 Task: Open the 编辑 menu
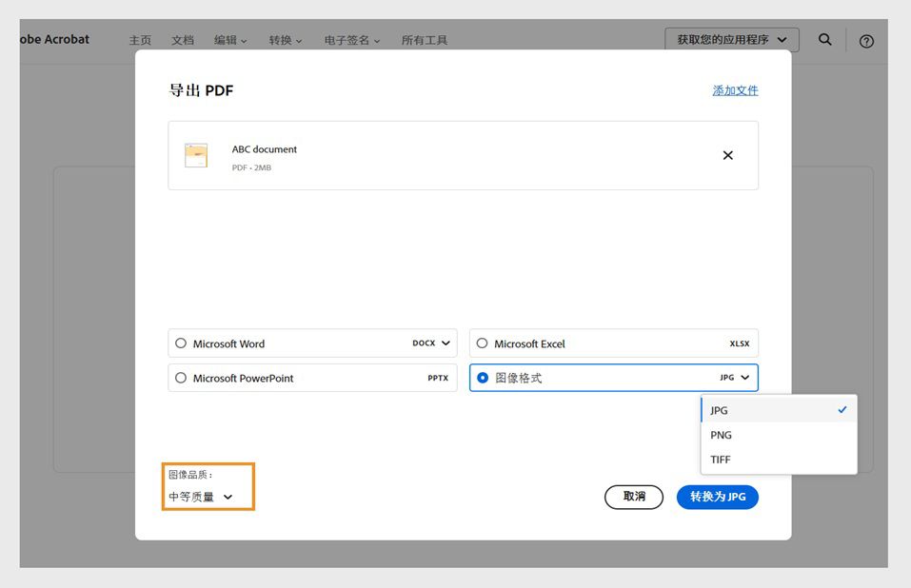230,40
